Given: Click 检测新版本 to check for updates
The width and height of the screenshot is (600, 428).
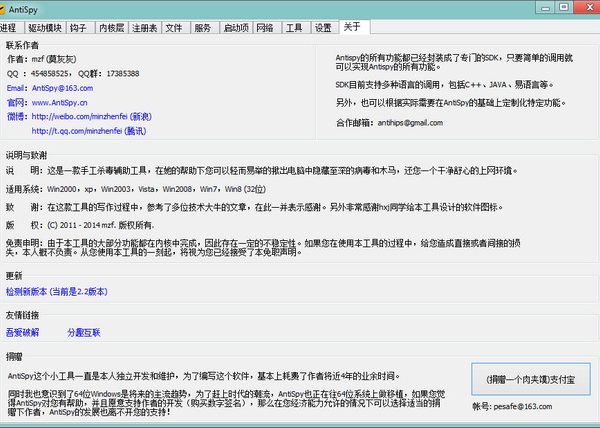Looking at the screenshot, I should pyautogui.click(x=56, y=290).
